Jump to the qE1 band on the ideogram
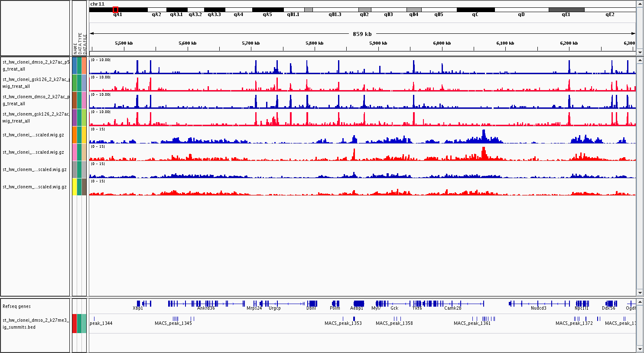This screenshot has width=644, height=353. pos(566,10)
